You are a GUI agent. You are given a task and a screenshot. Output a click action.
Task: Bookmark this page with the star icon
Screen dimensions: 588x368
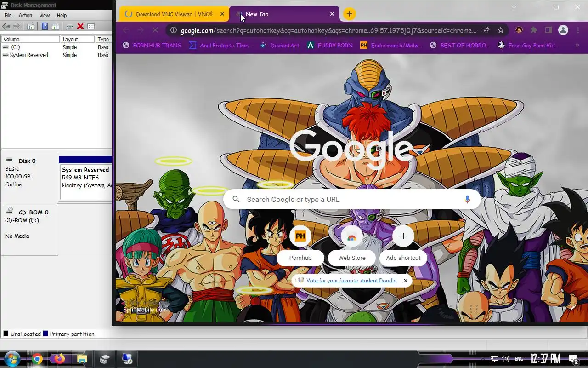pos(501,30)
